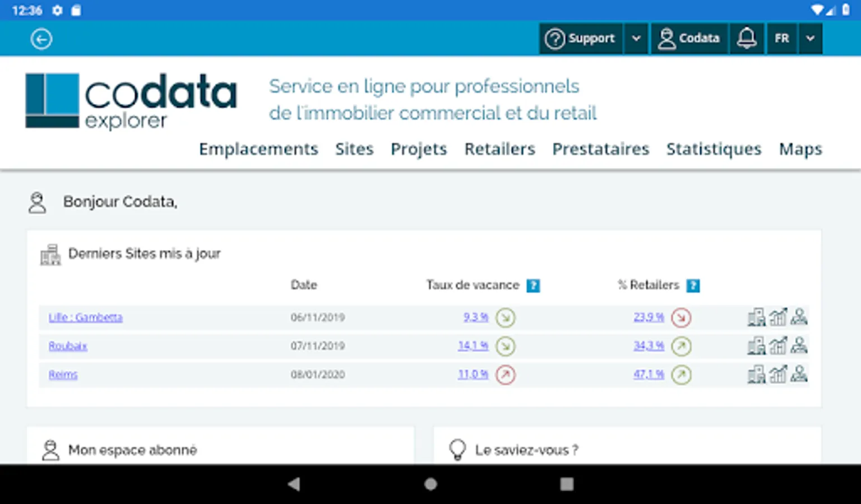
Task: Tap the Android home navigation button
Action: coord(430,484)
